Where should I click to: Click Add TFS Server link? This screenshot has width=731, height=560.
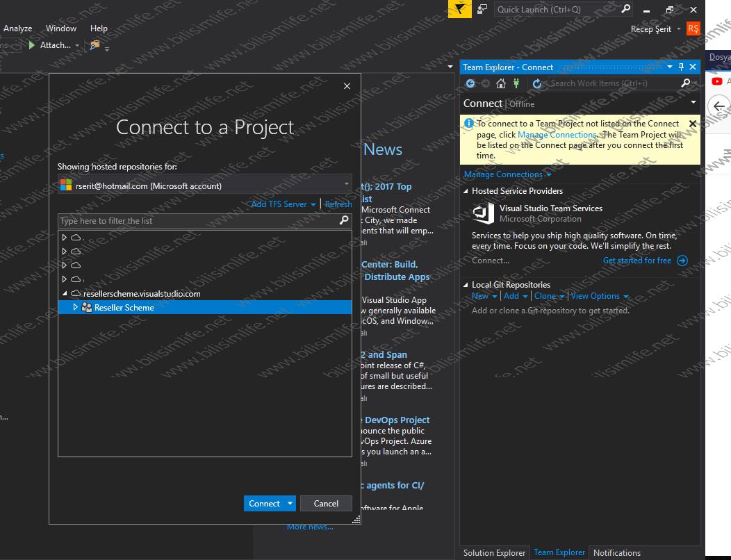click(279, 204)
